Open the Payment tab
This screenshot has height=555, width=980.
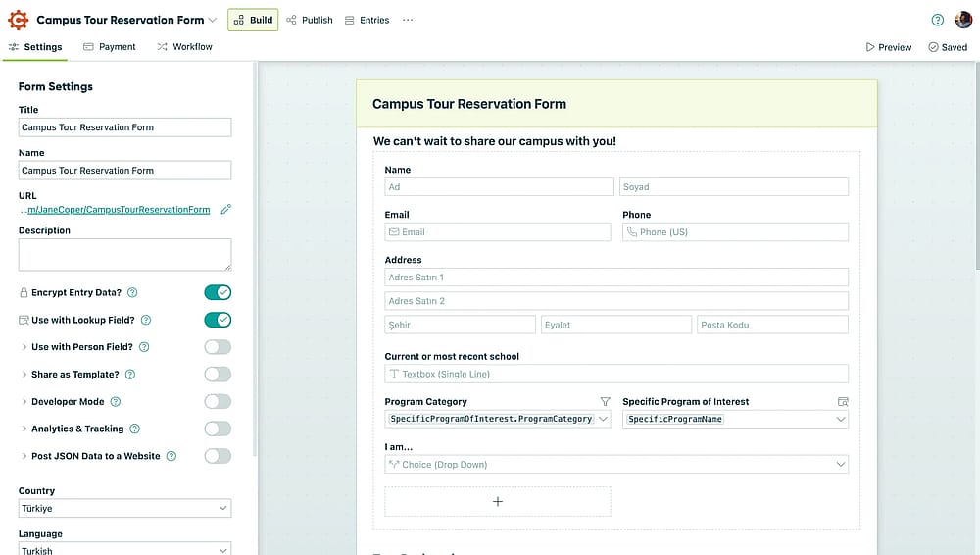(x=110, y=47)
